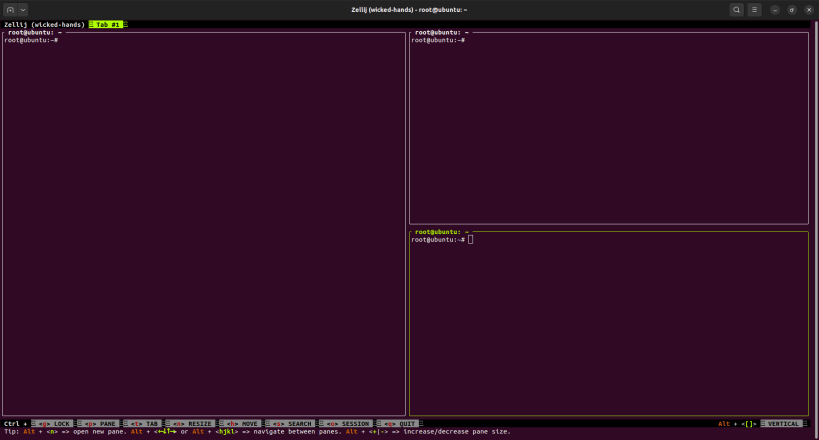Image resolution: width=819 pixels, height=440 pixels.
Task: Open the terminal search icon
Action: coord(736,10)
